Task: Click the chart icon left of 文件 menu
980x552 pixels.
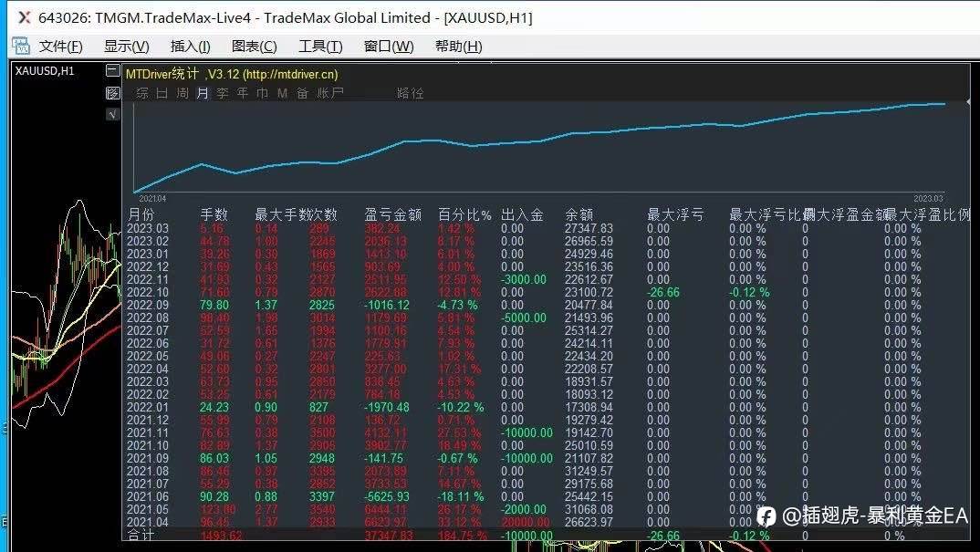Action: pyautogui.click(x=21, y=46)
